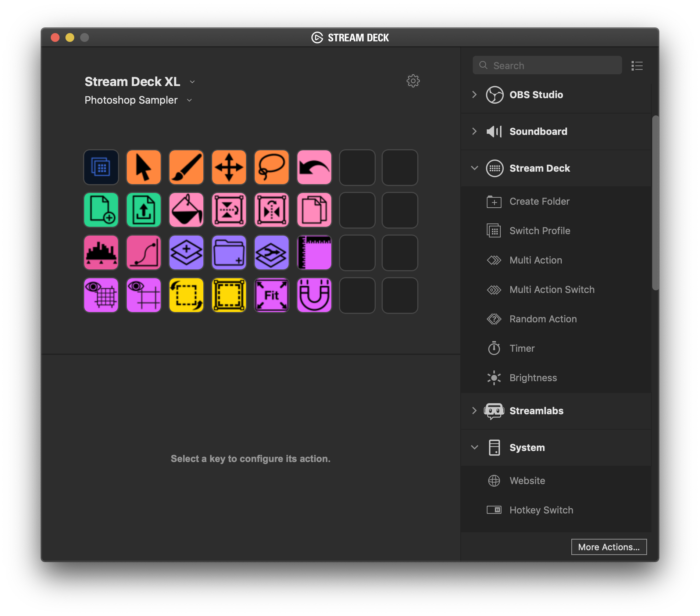Image resolution: width=700 pixels, height=616 pixels.
Task: Toggle the Show Guides eye key
Action: [x=144, y=295]
